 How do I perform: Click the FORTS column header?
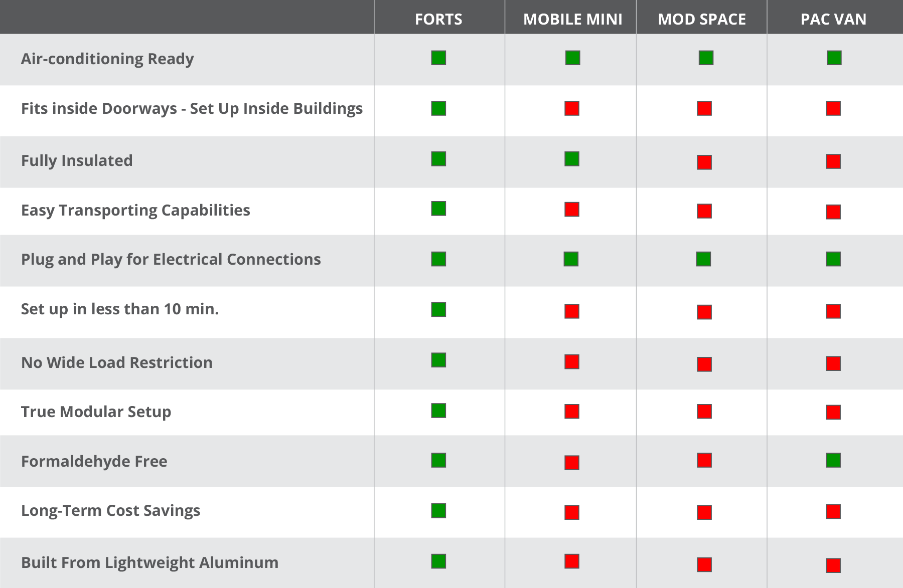coord(438,19)
